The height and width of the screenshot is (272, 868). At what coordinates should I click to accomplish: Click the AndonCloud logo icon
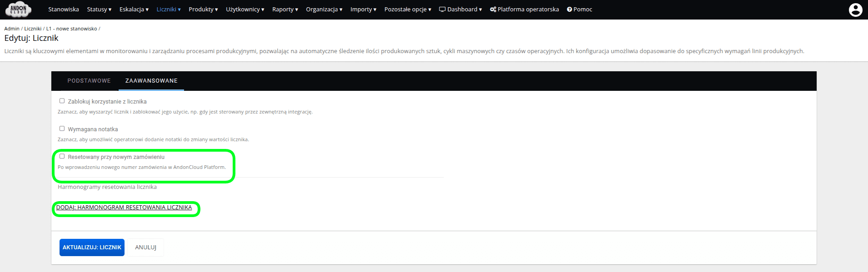tap(19, 9)
